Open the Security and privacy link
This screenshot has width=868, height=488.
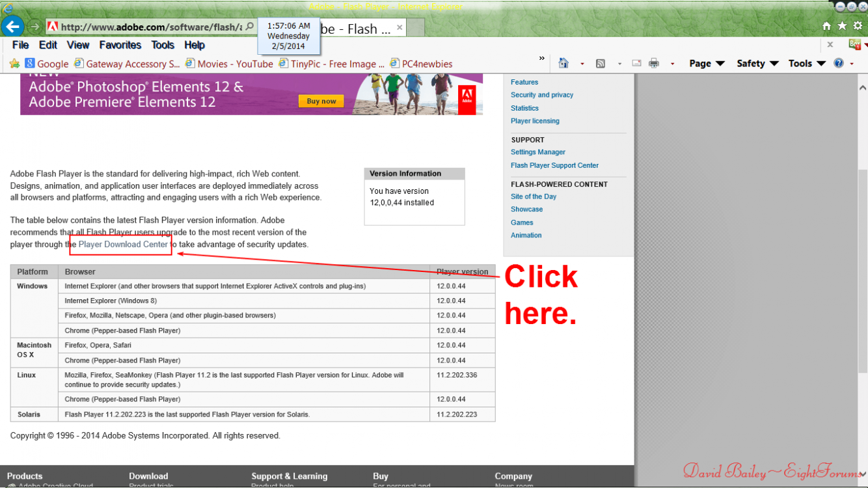tap(542, 95)
